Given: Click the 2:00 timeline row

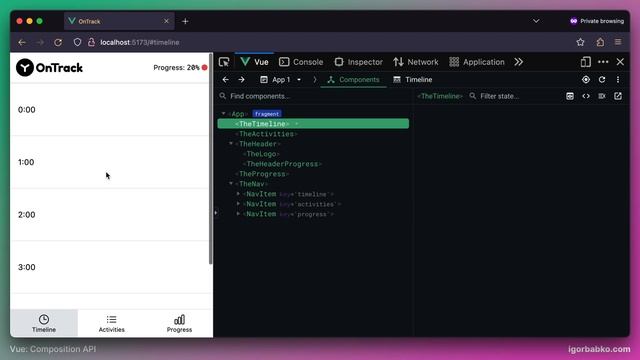Looking at the screenshot, I should (x=109, y=215).
